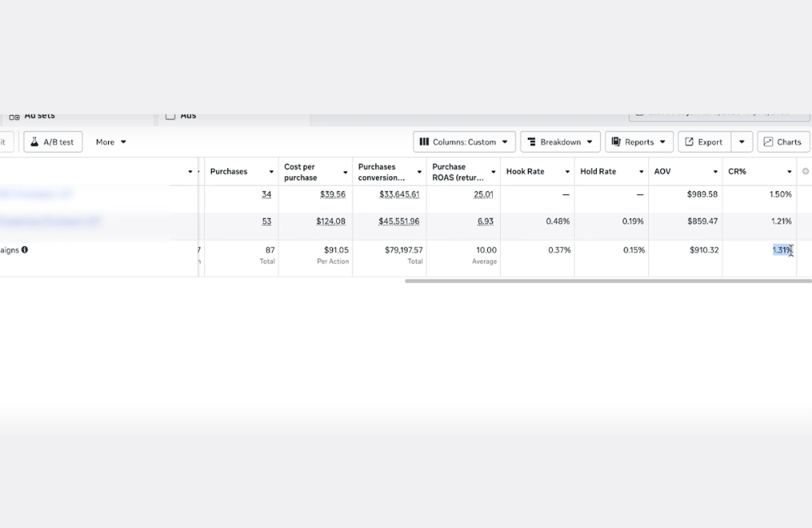This screenshot has width=812, height=528.
Task: Open Columns: Custom dropdown
Action: [464, 142]
